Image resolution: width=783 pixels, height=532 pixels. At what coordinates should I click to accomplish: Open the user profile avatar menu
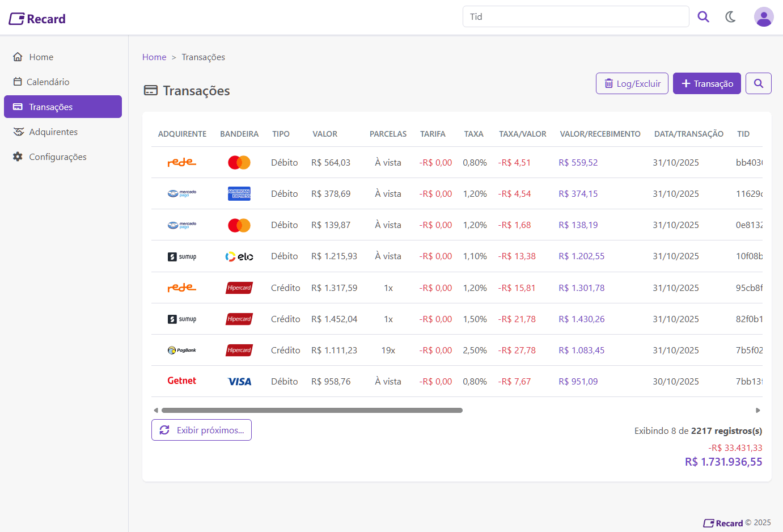click(x=763, y=17)
